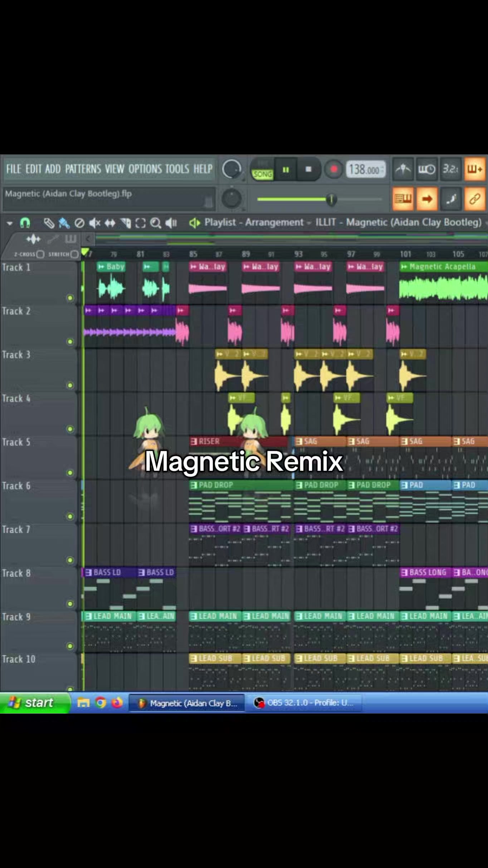Screen dimensions: 488x868
Task: Toggle the blend recording overdub icon
Action: (x=475, y=169)
